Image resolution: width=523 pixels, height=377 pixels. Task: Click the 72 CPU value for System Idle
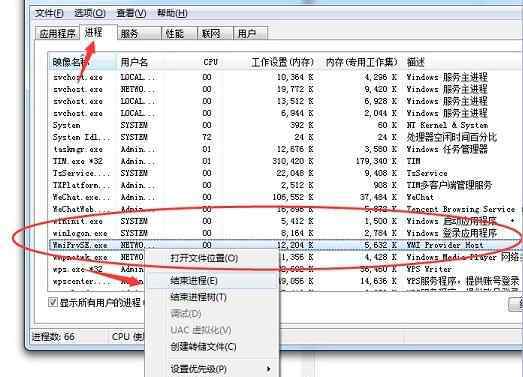[x=207, y=137]
